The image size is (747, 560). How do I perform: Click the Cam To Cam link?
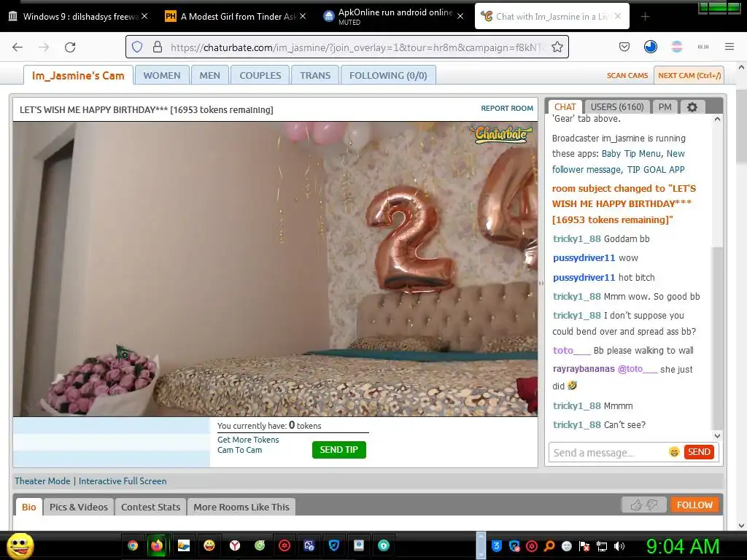pos(239,450)
